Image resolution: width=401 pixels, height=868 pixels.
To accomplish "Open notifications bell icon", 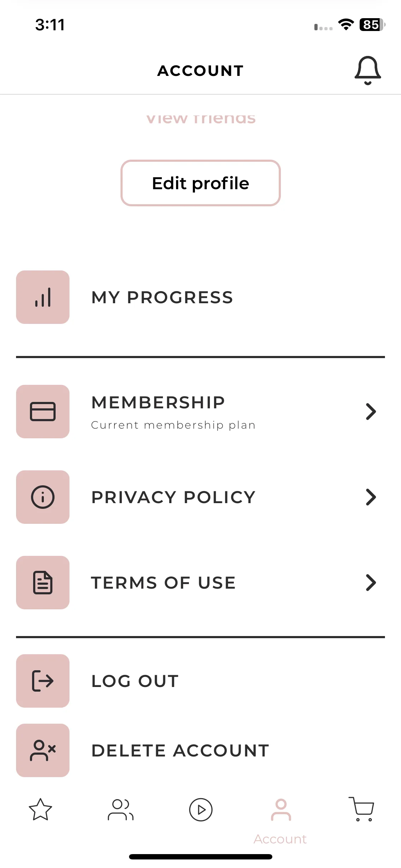I will pos(368,71).
